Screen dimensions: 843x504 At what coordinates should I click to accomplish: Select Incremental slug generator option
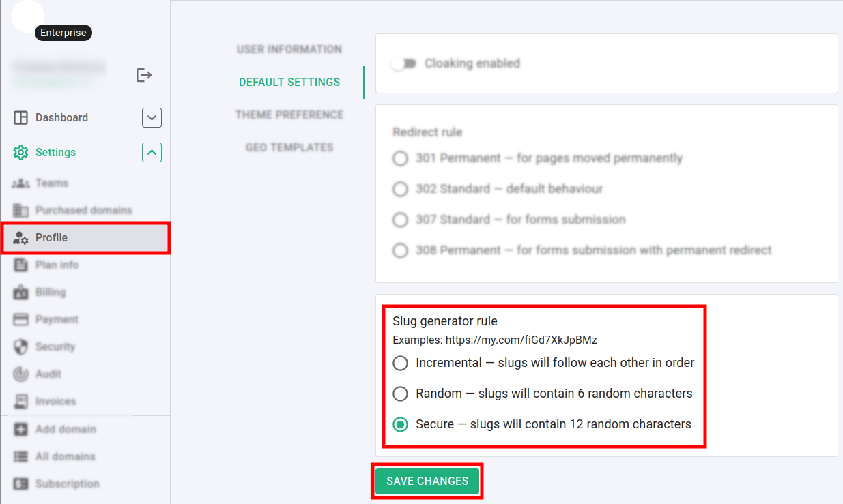pos(400,363)
